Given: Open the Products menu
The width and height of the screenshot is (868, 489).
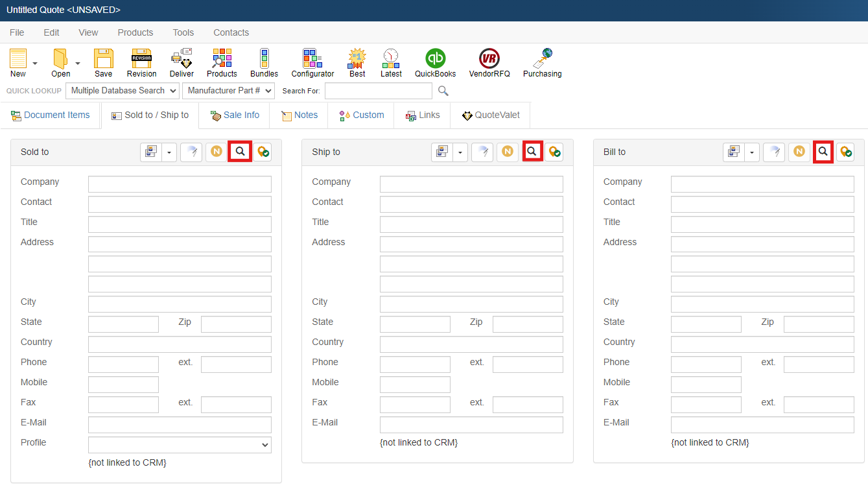Looking at the screenshot, I should pos(135,32).
